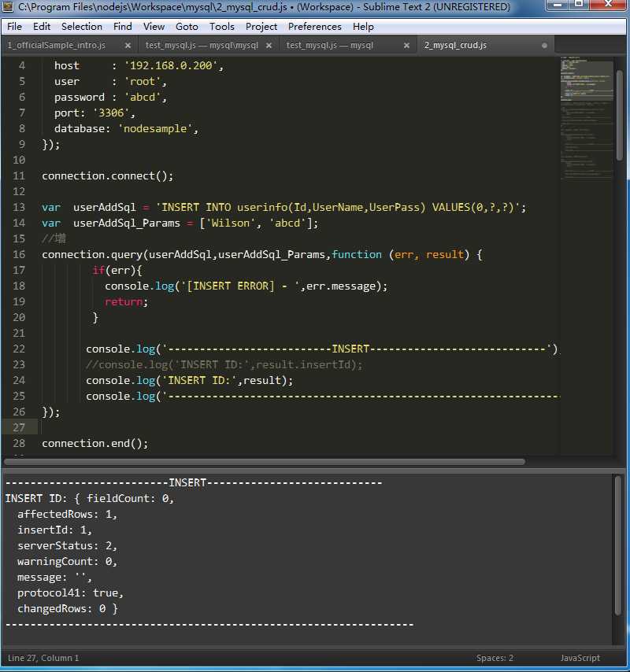Viewport: 630px width, 672px height.
Task: Open the Preferences menu
Action: click(315, 27)
